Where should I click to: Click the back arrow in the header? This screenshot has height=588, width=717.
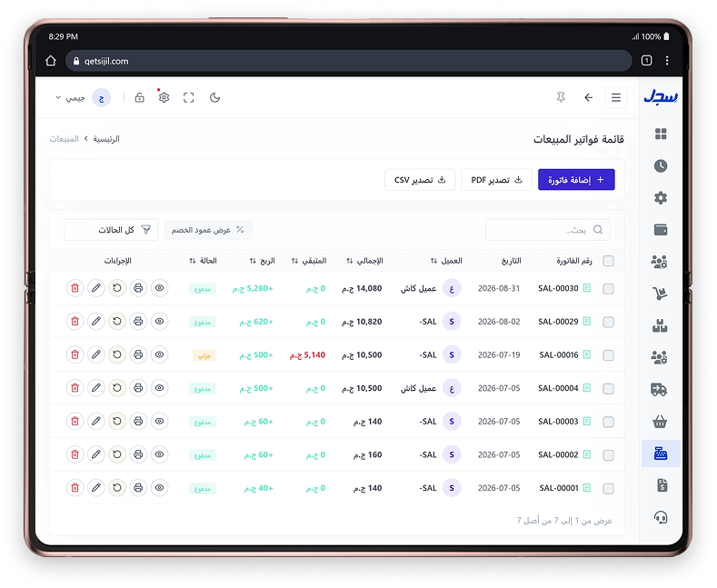[x=589, y=97]
